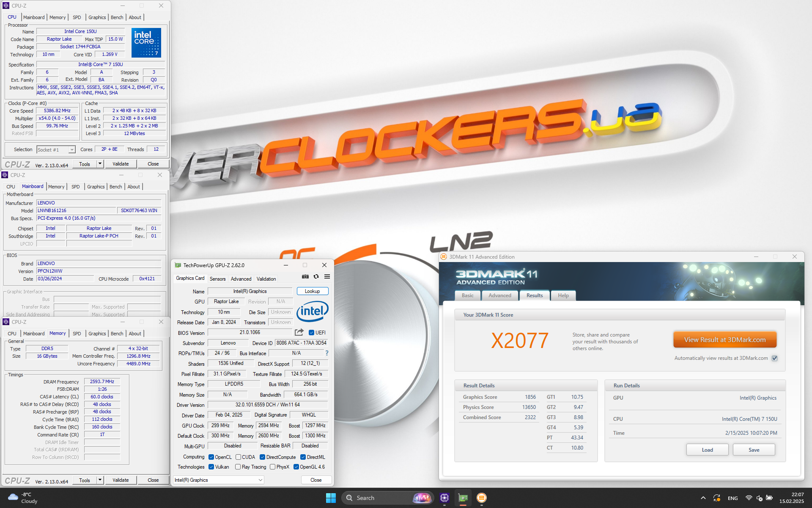This screenshot has width=812, height=508.
Task: Open the Tools dropdown arrow in top CPU-Z
Action: tap(100, 164)
